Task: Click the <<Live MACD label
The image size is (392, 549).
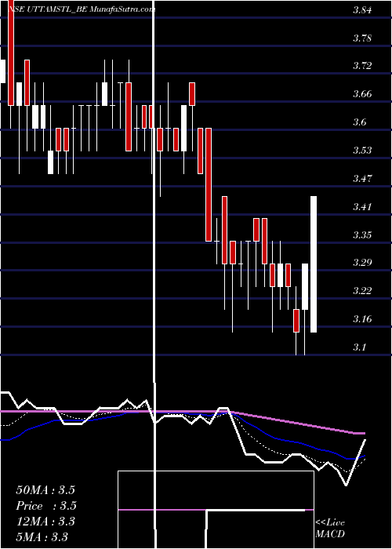Action: [330, 528]
